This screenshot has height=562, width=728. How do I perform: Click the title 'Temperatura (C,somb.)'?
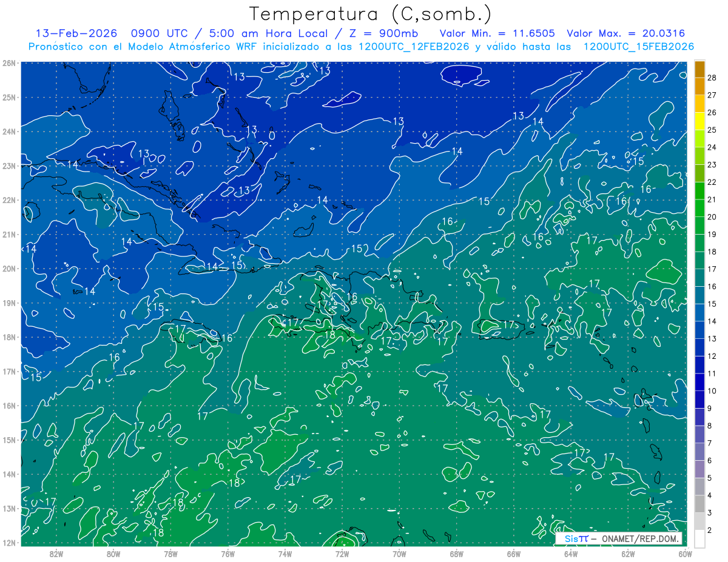click(x=371, y=14)
